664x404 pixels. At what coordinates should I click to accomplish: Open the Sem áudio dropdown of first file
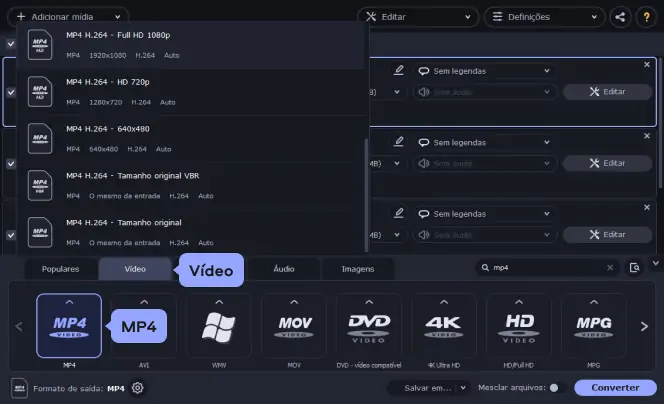point(484,92)
